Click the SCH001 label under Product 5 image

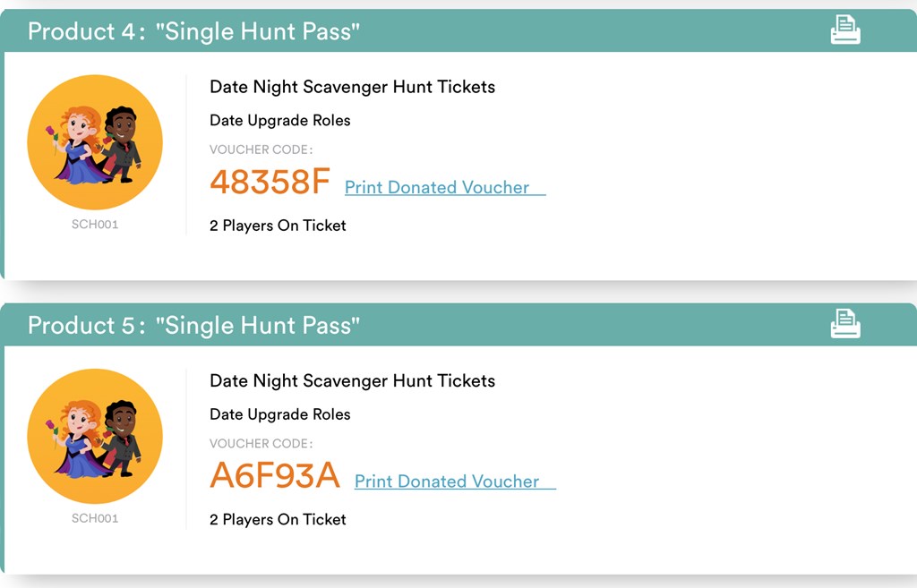95,518
